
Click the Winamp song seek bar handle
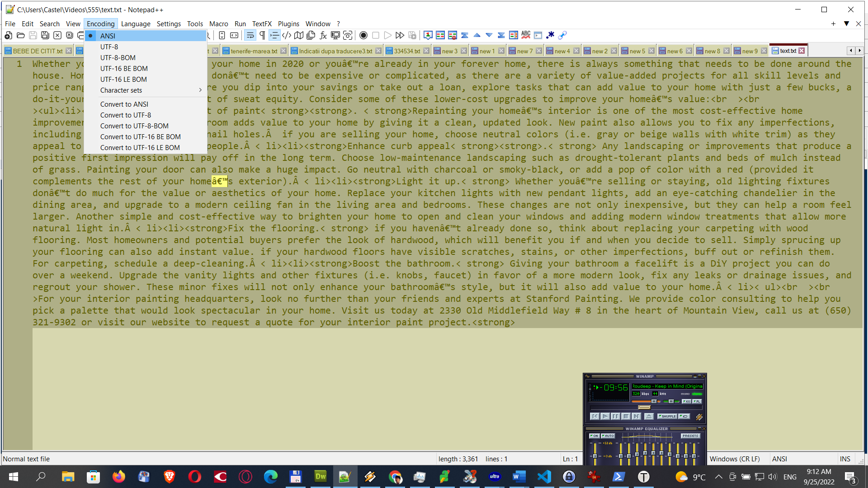point(644,408)
